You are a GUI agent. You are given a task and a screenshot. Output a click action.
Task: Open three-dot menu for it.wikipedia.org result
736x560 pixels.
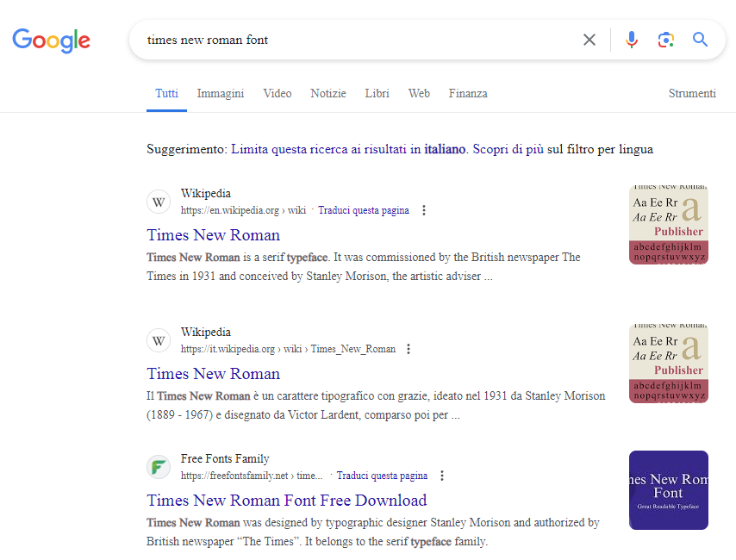click(409, 349)
